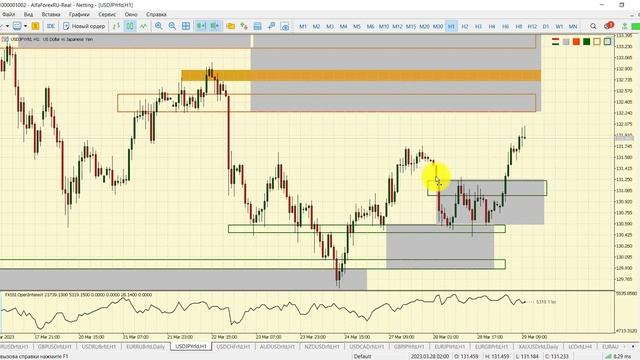This screenshot has width=640, height=360.
Task: Switch chart to line chart mode
Action: [x=143, y=26]
